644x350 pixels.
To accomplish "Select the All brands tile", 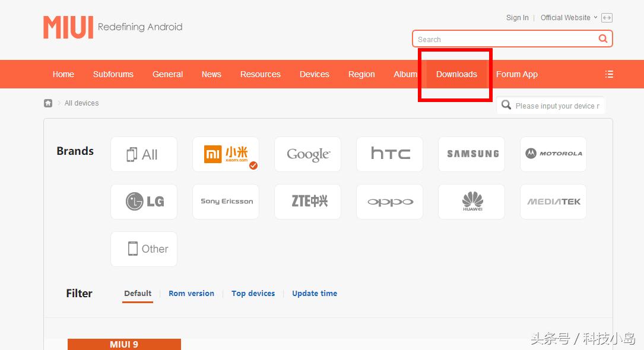I will pyautogui.click(x=144, y=154).
